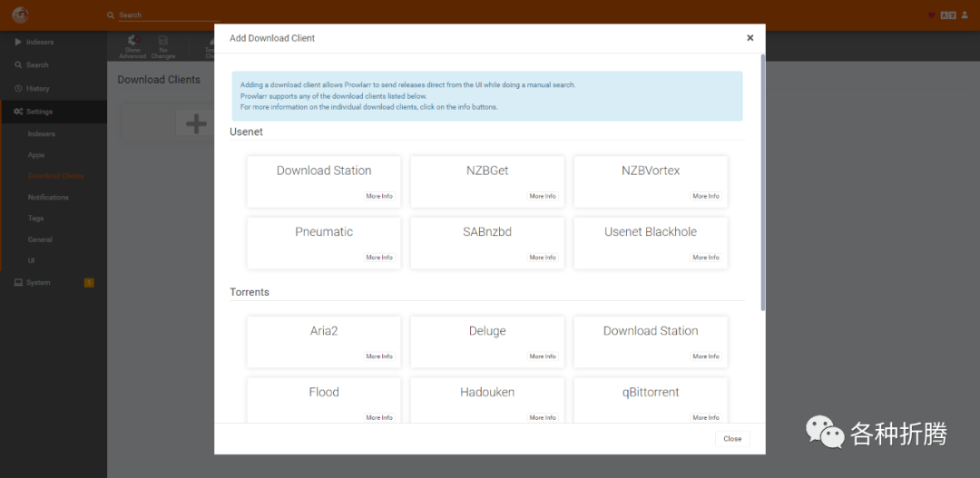Open the user account icon menu
The image size is (980, 478).
tap(965, 15)
